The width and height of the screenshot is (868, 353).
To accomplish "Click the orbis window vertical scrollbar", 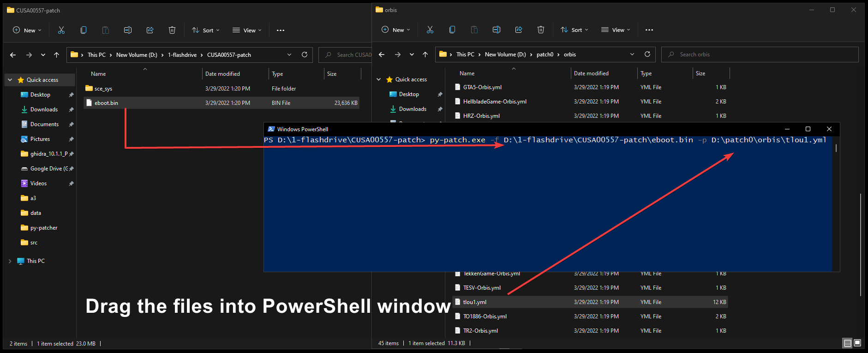I will click(x=861, y=245).
